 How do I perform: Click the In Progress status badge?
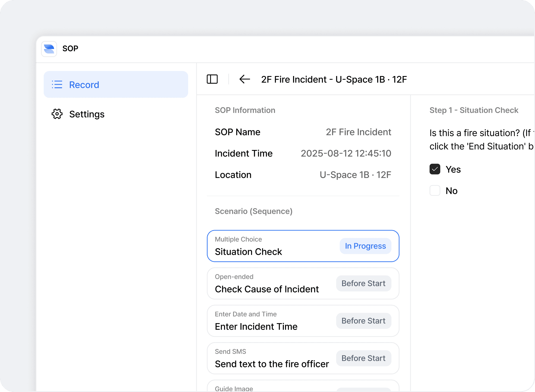(365, 246)
